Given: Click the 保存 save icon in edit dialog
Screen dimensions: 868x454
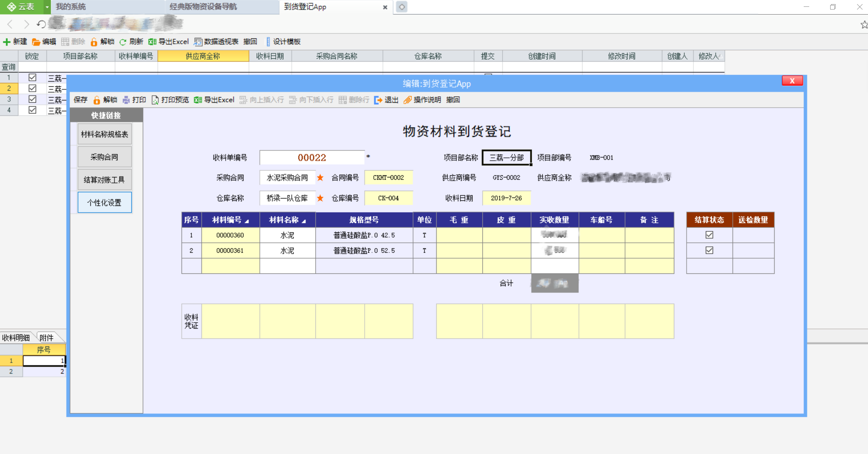Looking at the screenshot, I should pyautogui.click(x=80, y=100).
